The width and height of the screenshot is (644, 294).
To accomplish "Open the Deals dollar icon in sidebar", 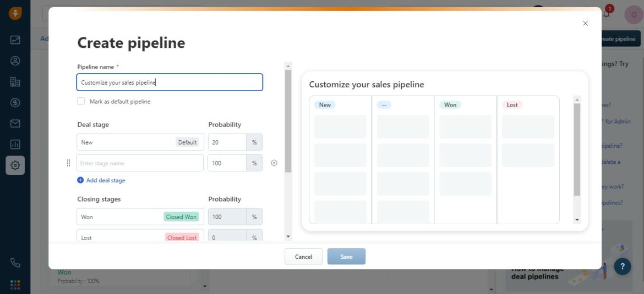I will [15, 103].
